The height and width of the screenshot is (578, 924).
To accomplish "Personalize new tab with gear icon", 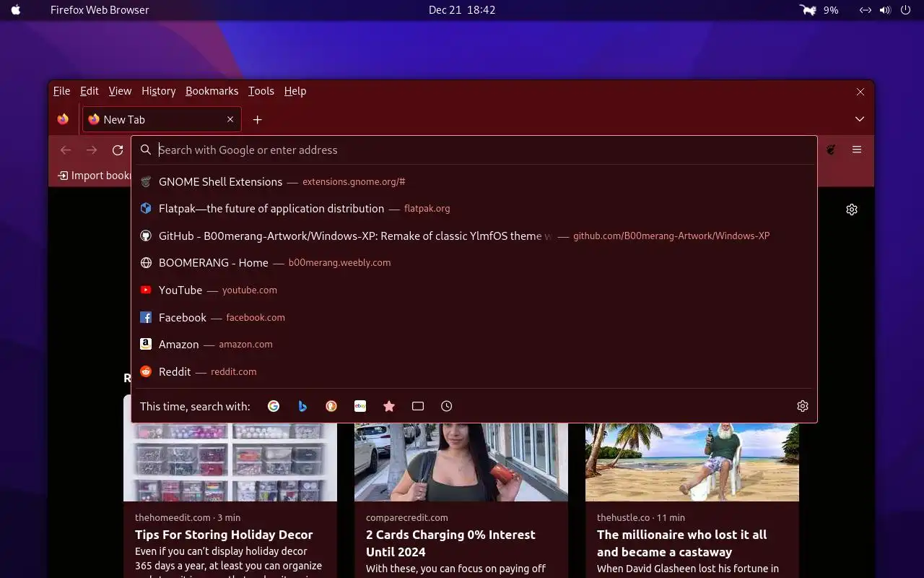I will 852,210.
